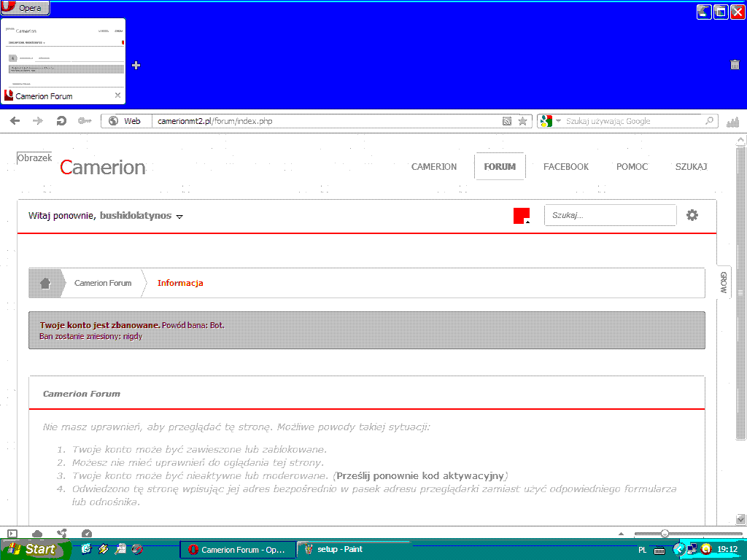The width and height of the screenshot is (747, 560).
Task: Click the Web globe site badge
Action: tap(125, 121)
